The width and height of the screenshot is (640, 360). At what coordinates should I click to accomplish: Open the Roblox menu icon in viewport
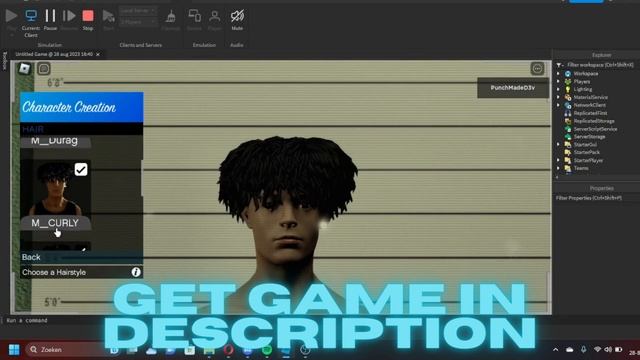[x=25, y=69]
